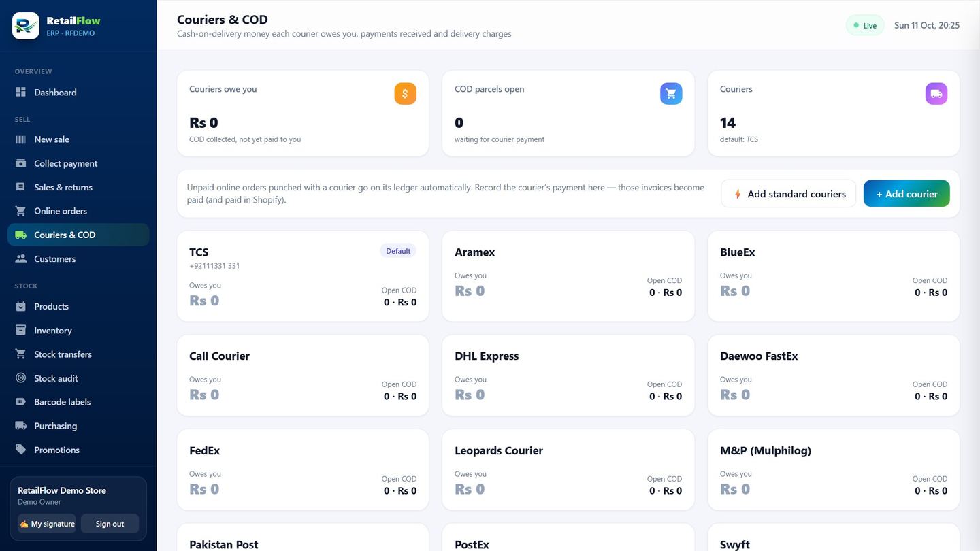Click the + Add courier button
The height and width of the screenshot is (551, 980).
906,194
